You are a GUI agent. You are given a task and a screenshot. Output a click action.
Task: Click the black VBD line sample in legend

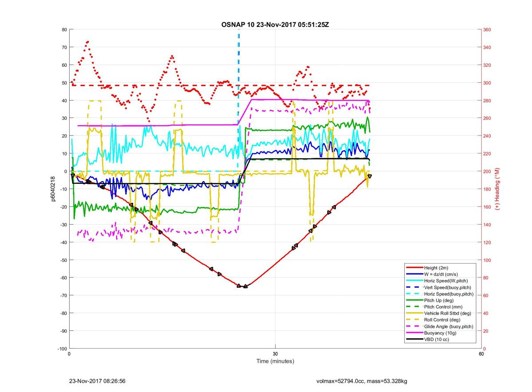pyautogui.click(x=414, y=339)
